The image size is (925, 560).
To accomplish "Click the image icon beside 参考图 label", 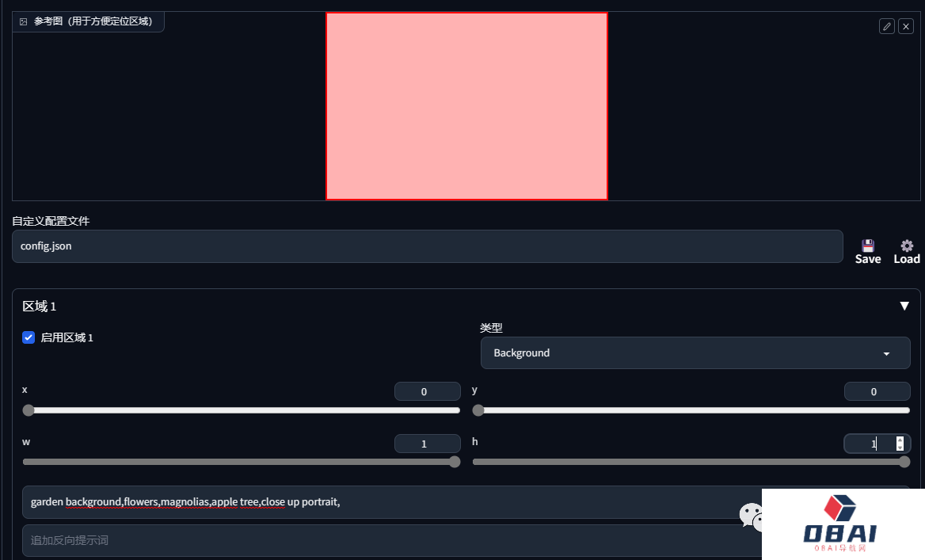I will coord(23,21).
